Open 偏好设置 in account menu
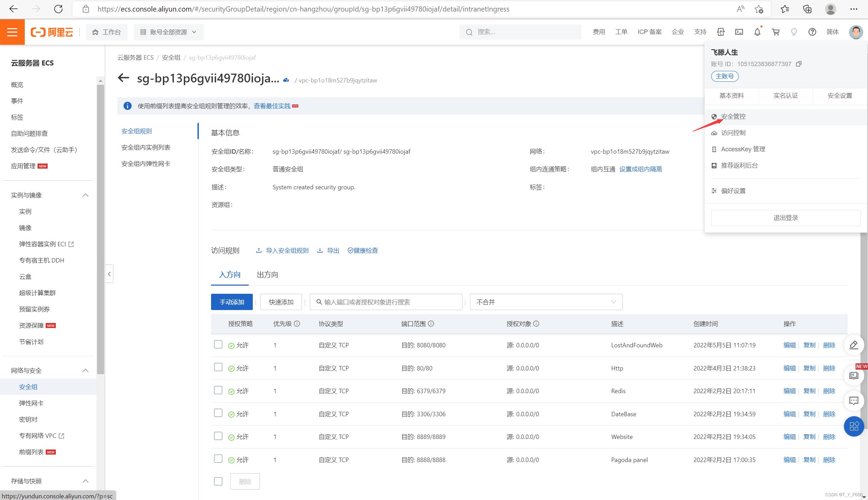Viewport: 868px width, 500px height. click(786, 191)
